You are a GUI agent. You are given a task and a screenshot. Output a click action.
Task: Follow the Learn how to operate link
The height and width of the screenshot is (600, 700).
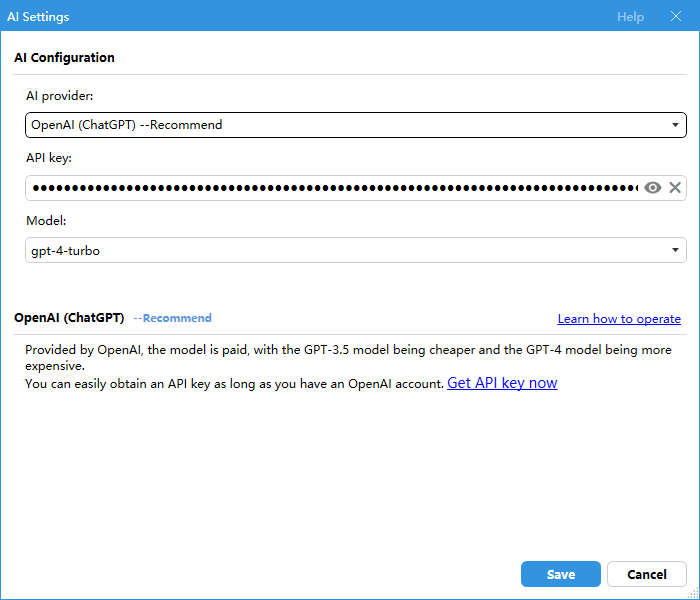tap(619, 319)
